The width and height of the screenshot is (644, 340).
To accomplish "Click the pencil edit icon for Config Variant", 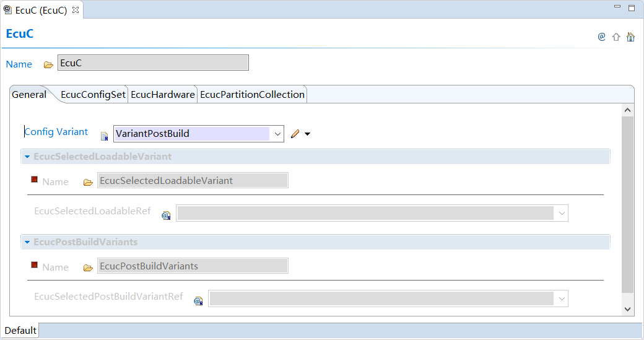I will (x=295, y=134).
